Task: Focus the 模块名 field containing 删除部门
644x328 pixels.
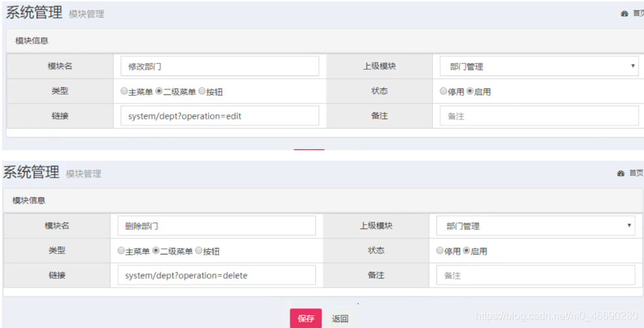Action: [x=216, y=226]
